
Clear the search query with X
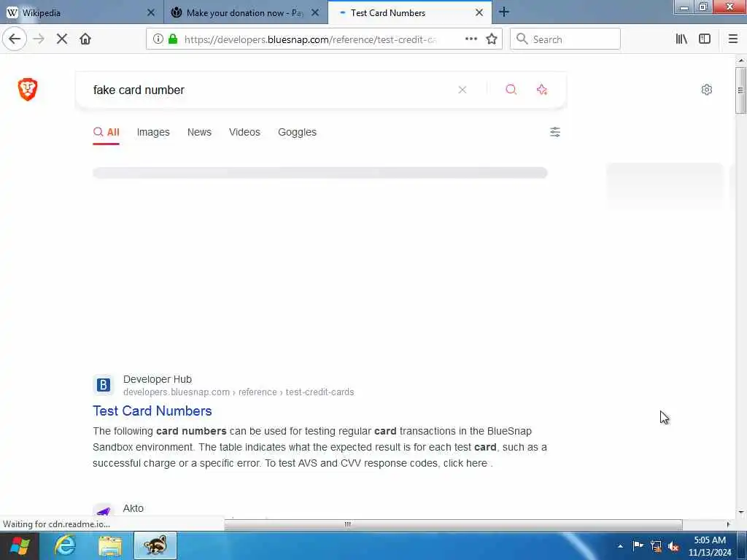[462, 90]
